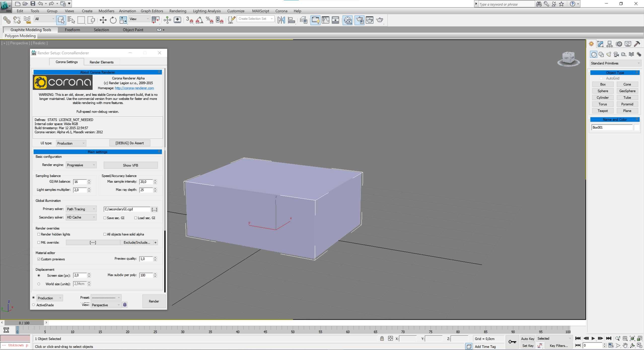This screenshot has height=350, width=644.
Task: Click the Mirror tool icon
Action: click(x=281, y=20)
